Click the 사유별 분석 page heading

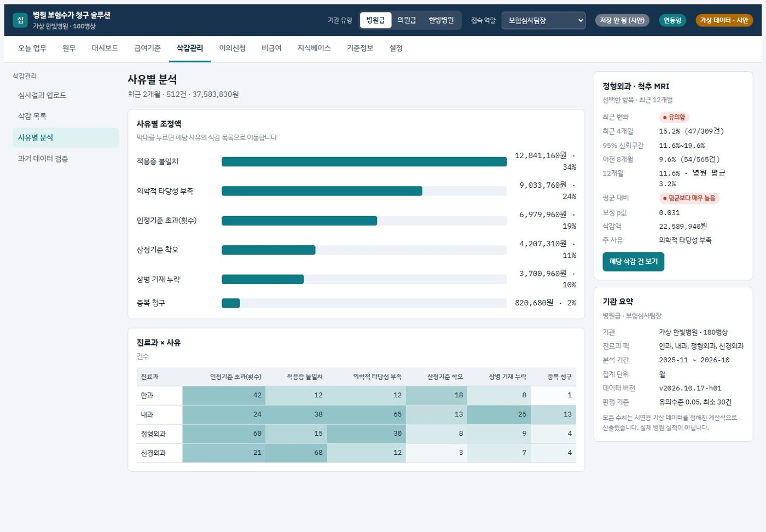coord(152,79)
